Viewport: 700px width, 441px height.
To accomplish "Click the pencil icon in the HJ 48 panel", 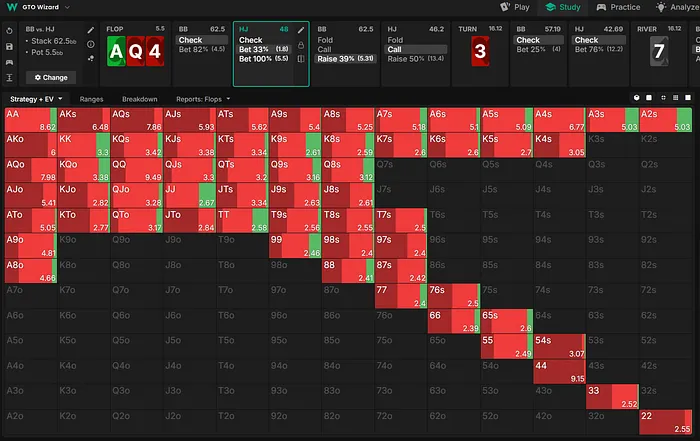I will coord(301,30).
